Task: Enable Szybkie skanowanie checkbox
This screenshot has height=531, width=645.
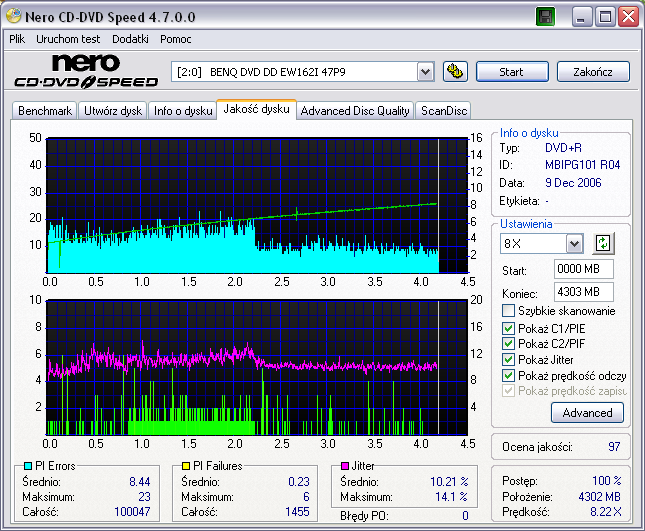Action: pos(508,311)
